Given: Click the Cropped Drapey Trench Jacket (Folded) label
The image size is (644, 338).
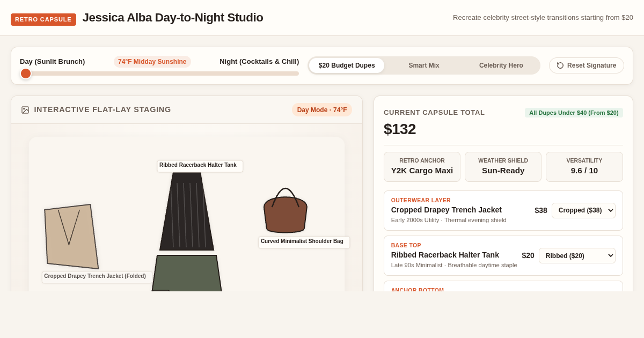Looking at the screenshot, I should pyautogui.click(x=97, y=277).
